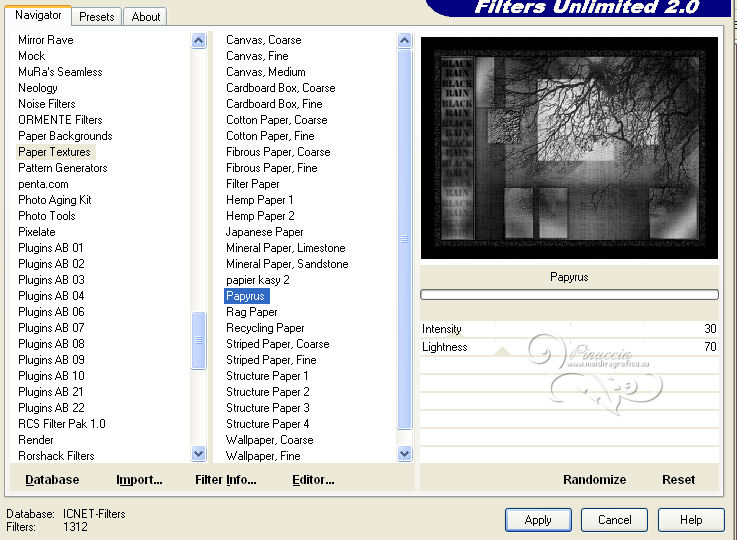The image size is (737, 540).
Task: Open the filter Editor...
Action: [313, 479]
